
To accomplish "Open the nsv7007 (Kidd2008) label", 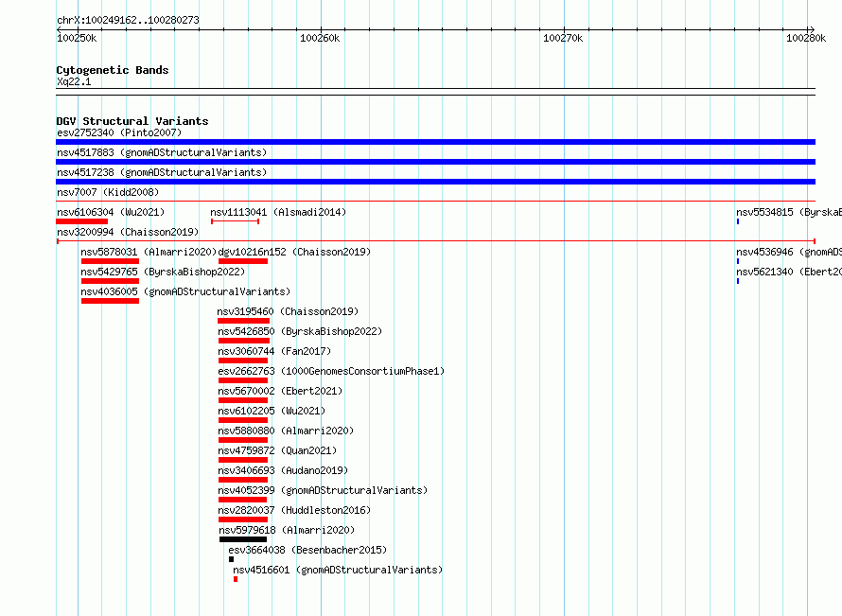I will click(x=108, y=192).
